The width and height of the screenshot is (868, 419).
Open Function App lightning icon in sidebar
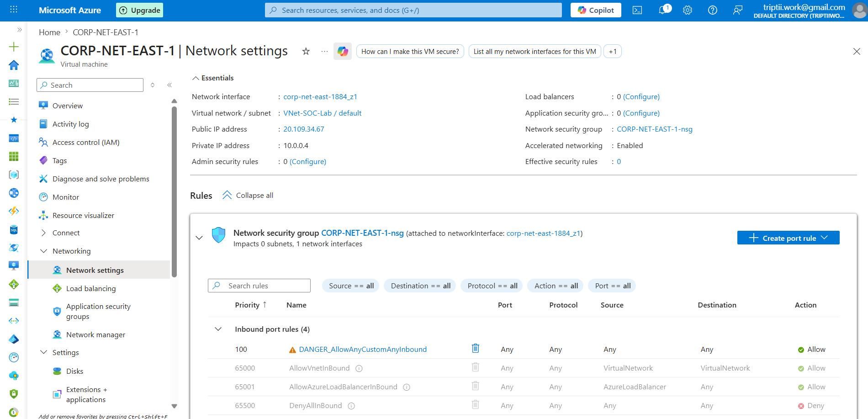[x=14, y=211]
